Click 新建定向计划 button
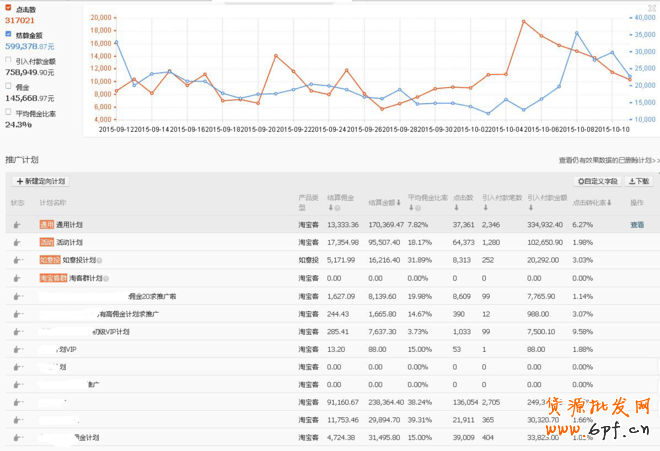This screenshot has width=660, height=451. (x=40, y=181)
